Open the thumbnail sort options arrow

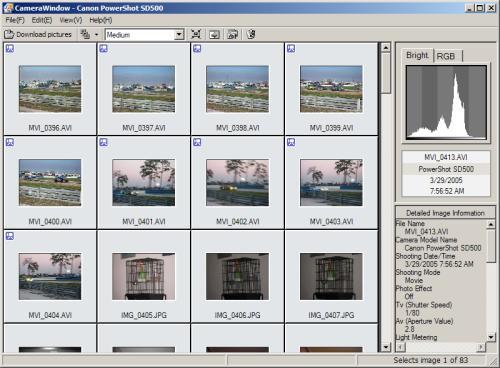coord(96,34)
